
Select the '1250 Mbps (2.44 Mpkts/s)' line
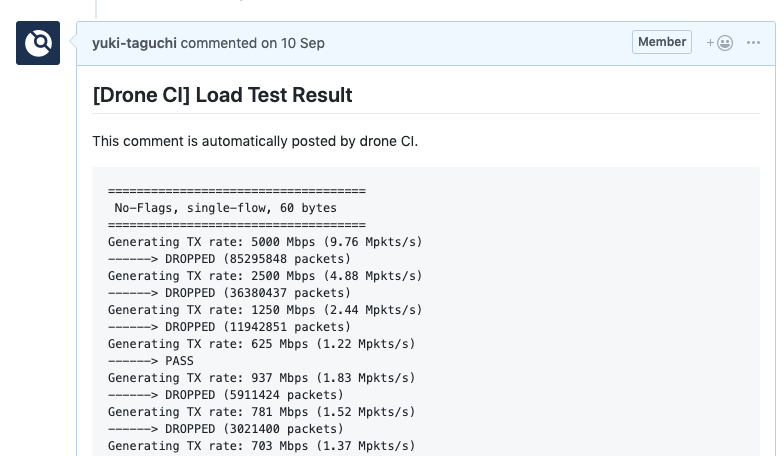pyautogui.click(x=265, y=310)
